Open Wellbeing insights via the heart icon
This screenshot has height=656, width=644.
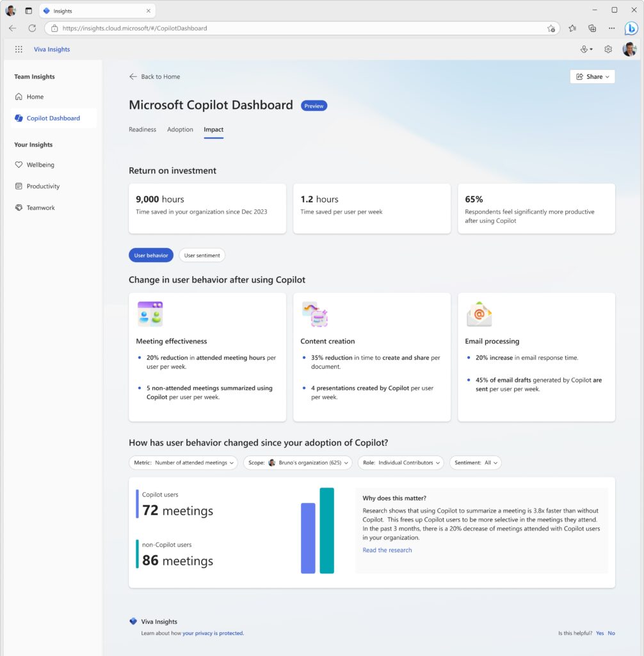coord(40,165)
